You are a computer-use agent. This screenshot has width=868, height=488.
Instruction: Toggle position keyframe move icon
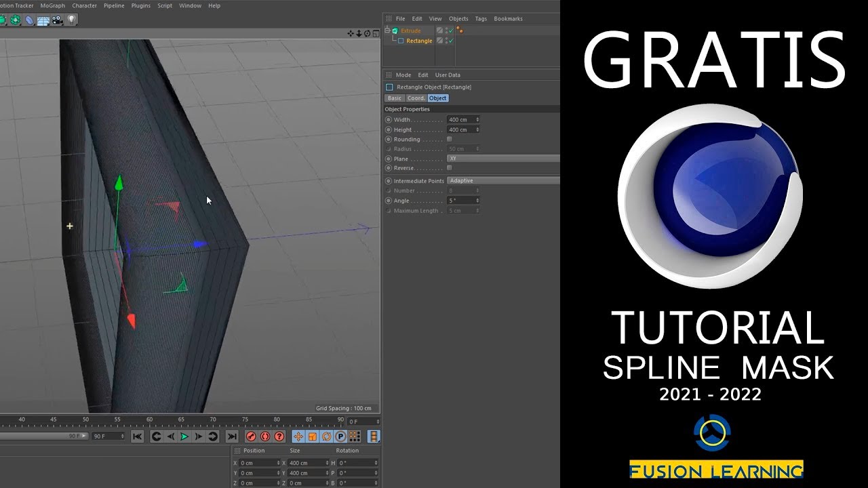coord(298,436)
